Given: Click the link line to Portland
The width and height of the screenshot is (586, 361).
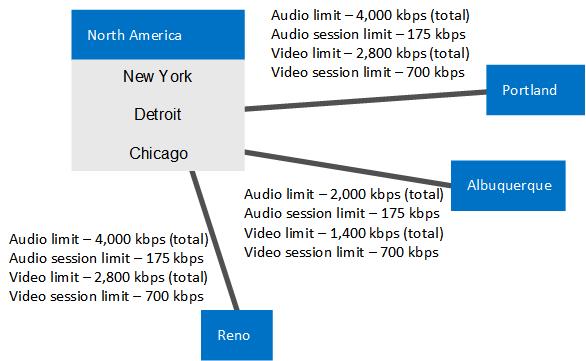Looking at the screenshot, I should 366,100.
